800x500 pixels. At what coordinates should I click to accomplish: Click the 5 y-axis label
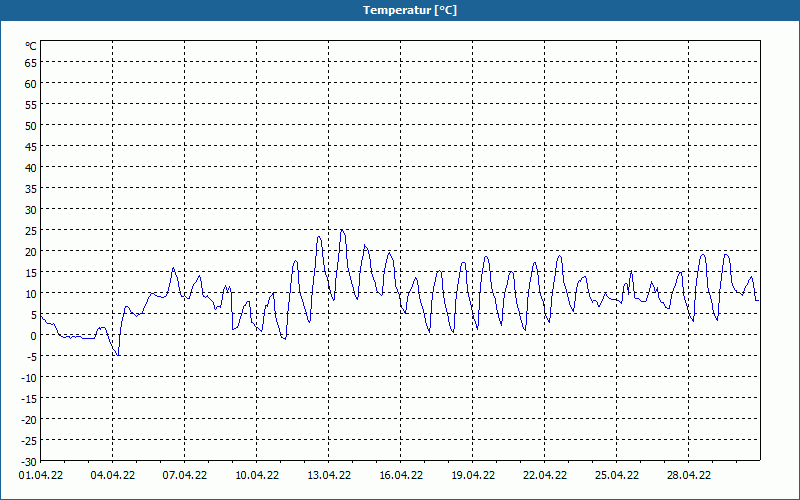[x=34, y=315]
